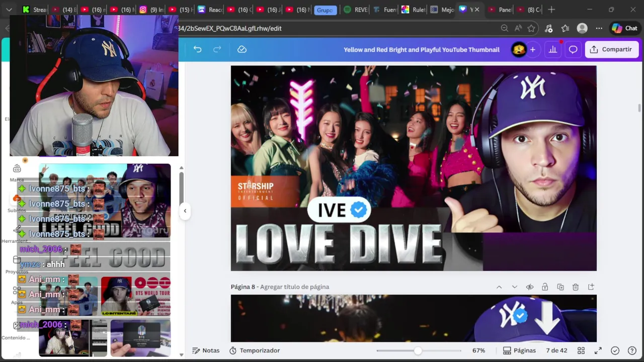Zoom into page with browser magnifier icon
644x362 pixels.
[x=504, y=29]
